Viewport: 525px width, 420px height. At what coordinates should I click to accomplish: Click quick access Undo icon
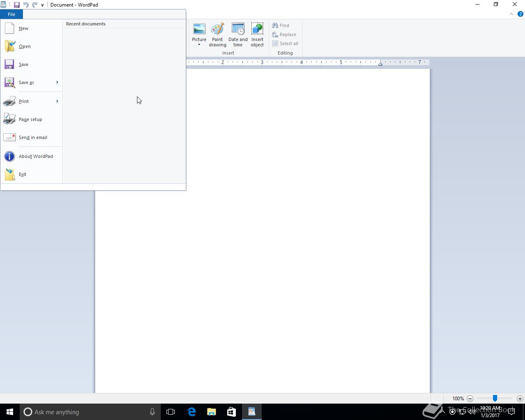coord(26,5)
